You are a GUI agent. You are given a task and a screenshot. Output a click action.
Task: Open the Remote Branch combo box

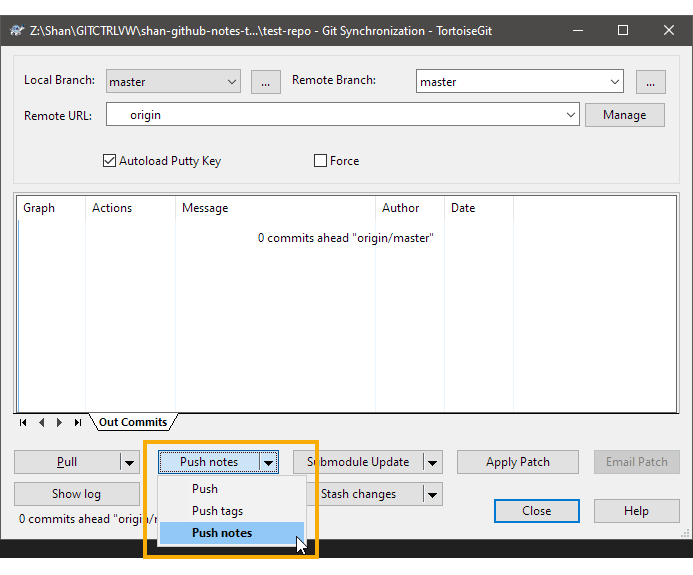[x=520, y=81]
